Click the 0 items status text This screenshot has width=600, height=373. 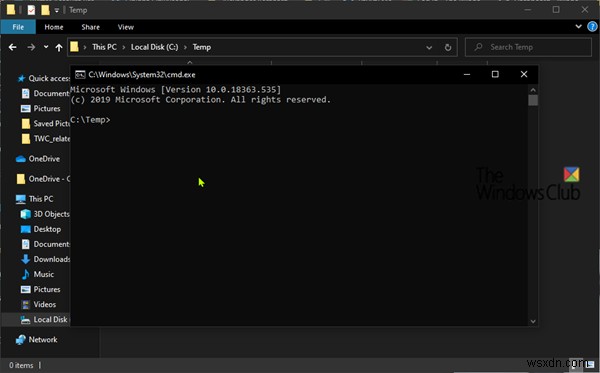21,365
